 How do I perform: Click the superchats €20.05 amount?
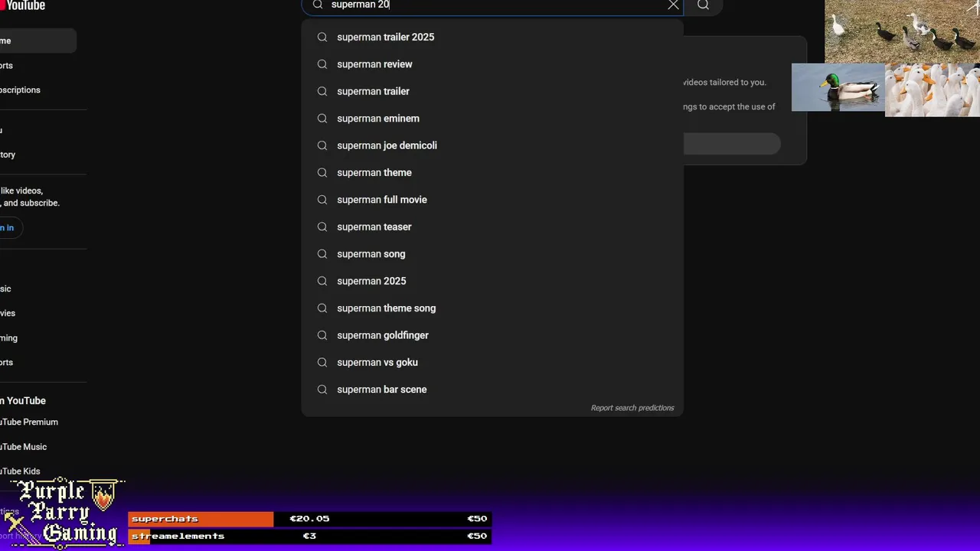(x=309, y=519)
